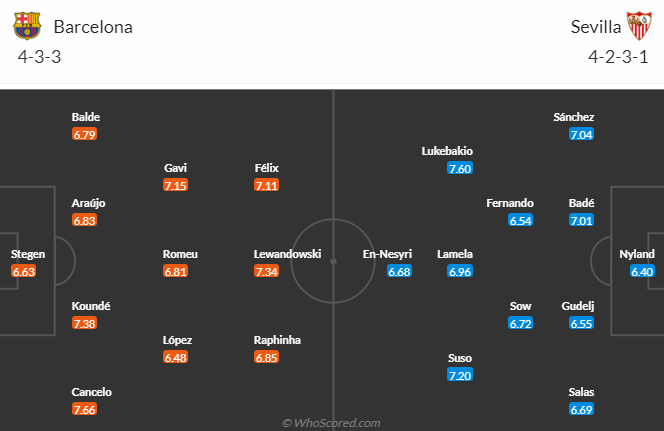Select Lewandowski's 7.34 rating badge
The width and height of the screenshot is (664, 431).
(267, 271)
